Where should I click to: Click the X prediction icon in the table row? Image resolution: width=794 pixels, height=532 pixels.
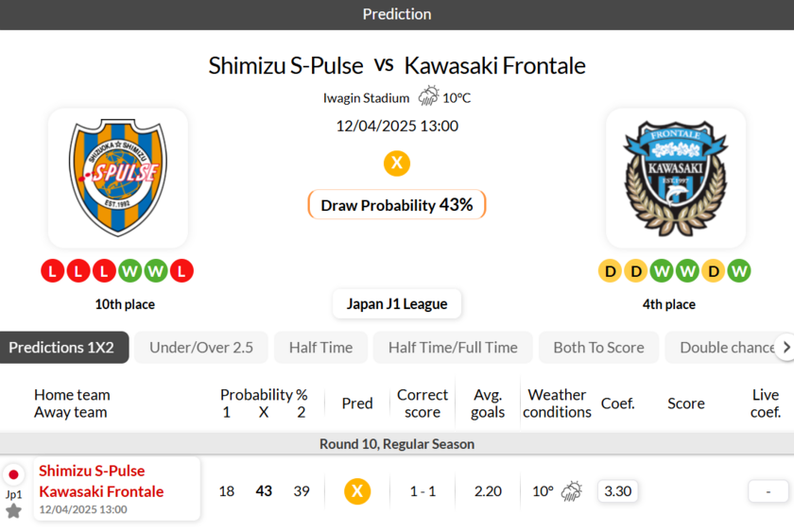click(356, 491)
